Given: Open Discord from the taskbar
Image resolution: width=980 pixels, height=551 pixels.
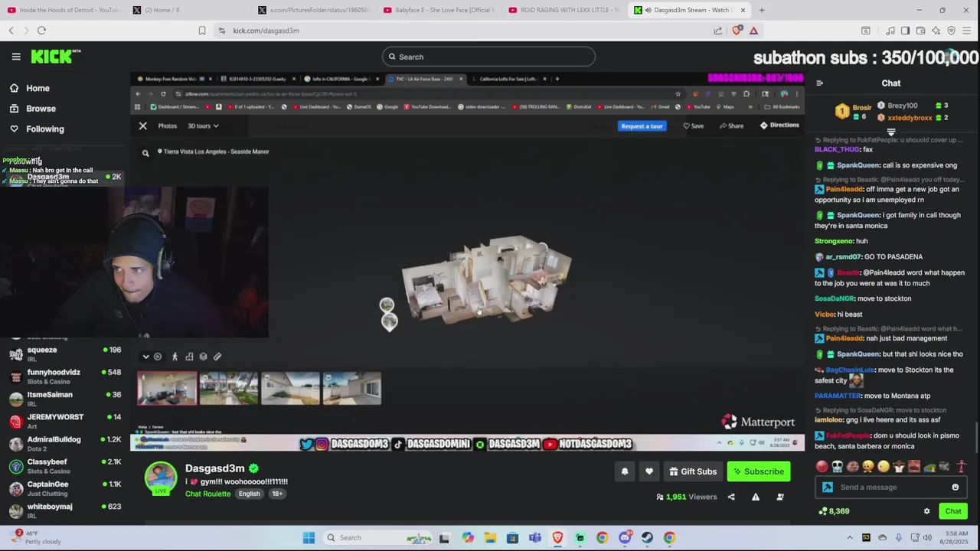Looking at the screenshot, I should click(x=625, y=538).
